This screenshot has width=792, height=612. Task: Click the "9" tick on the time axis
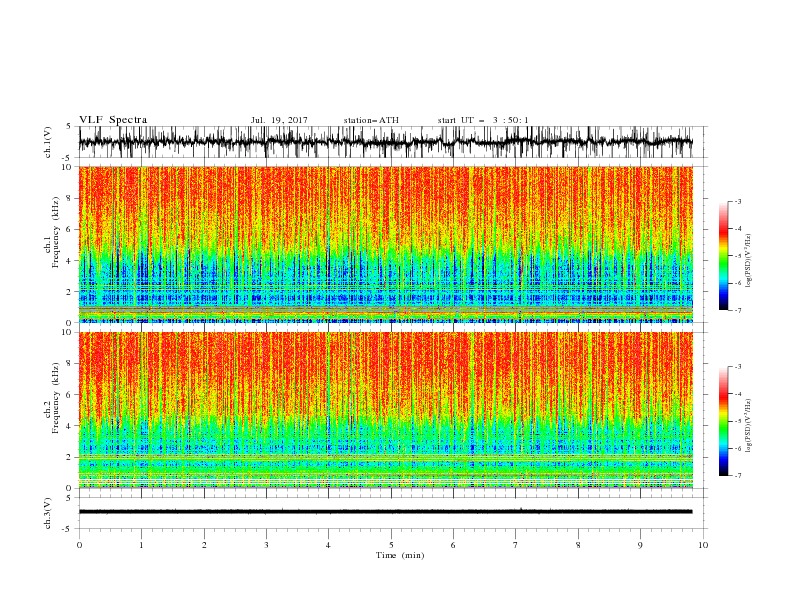[x=640, y=545]
